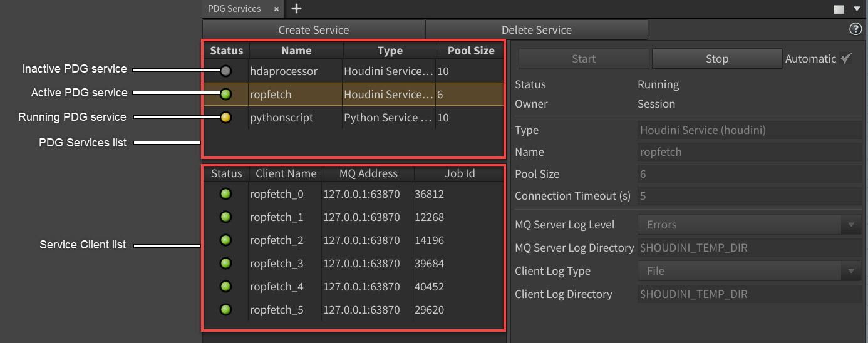Click the help question mark icon
The height and width of the screenshot is (343, 868).
(x=855, y=29)
